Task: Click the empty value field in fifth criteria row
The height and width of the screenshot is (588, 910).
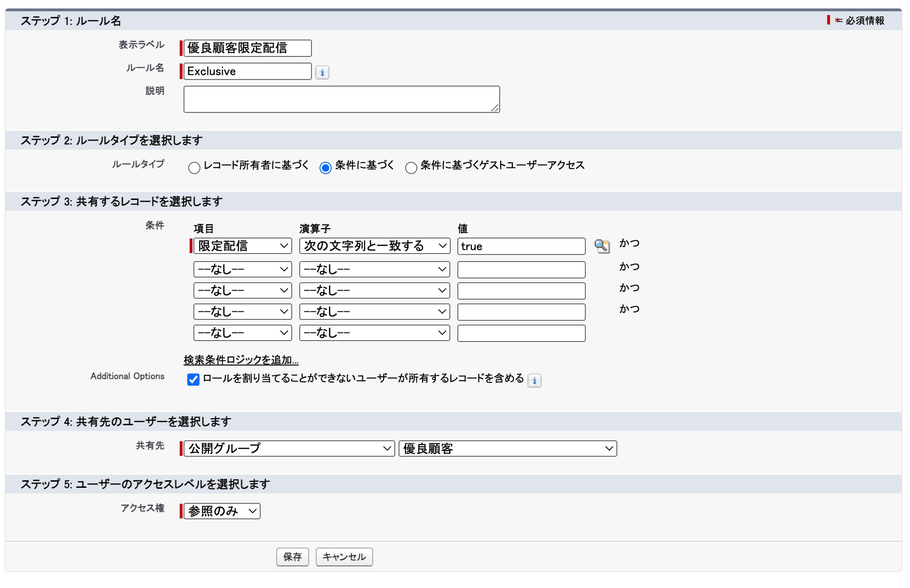Action: coord(521,334)
